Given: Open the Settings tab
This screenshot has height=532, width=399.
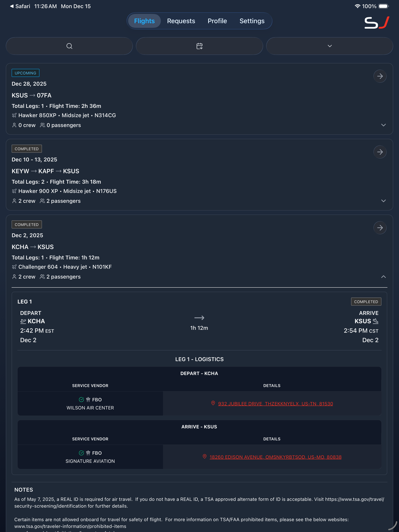Looking at the screenshot, I should point(252,21).
